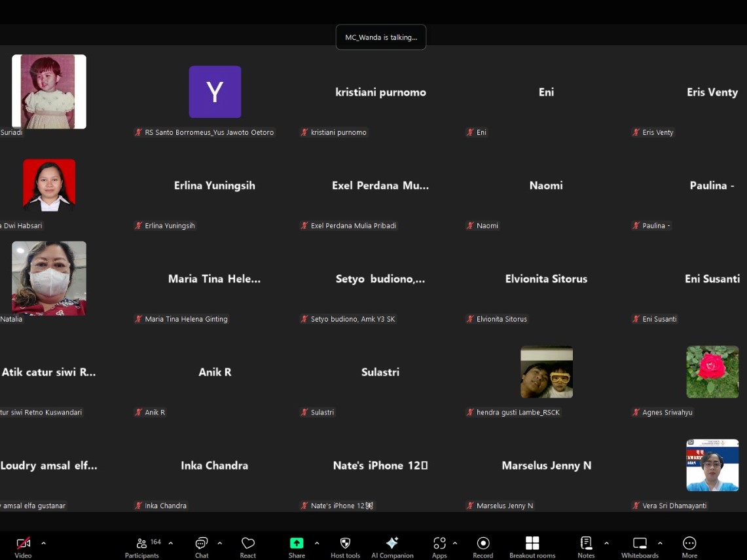This screenshot has width=747, height=560.
Task: Open Breakout rooms
Action: (x=532, y=547)
